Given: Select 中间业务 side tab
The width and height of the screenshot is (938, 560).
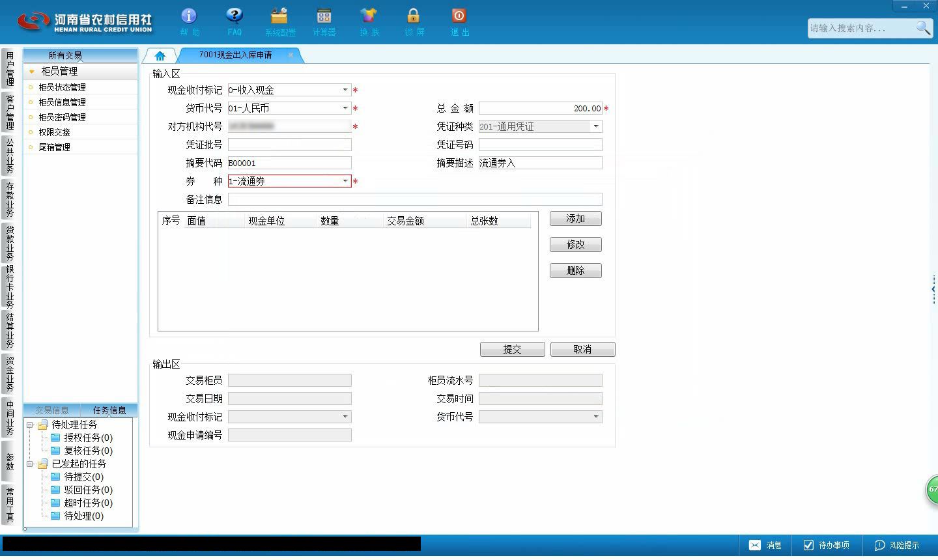Looking at the screenshot, I should tap(10, 417).
